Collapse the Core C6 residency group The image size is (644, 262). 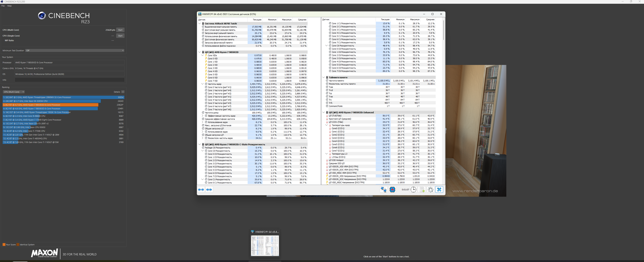pos(326,46)
